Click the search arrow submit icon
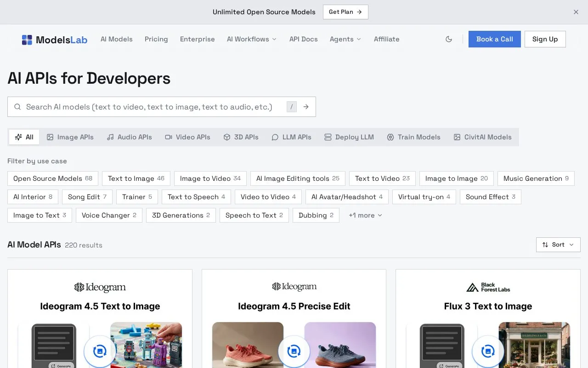 [306, 107]
